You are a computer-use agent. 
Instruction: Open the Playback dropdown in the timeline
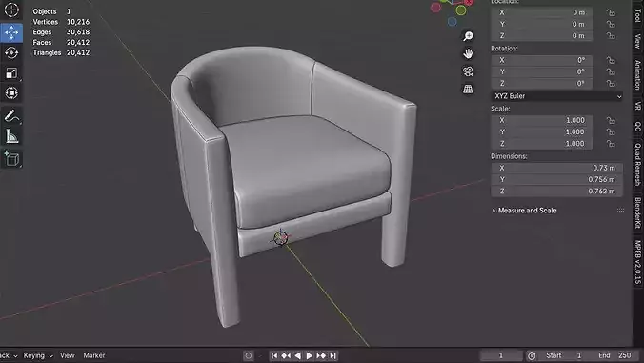click(9, 355)
